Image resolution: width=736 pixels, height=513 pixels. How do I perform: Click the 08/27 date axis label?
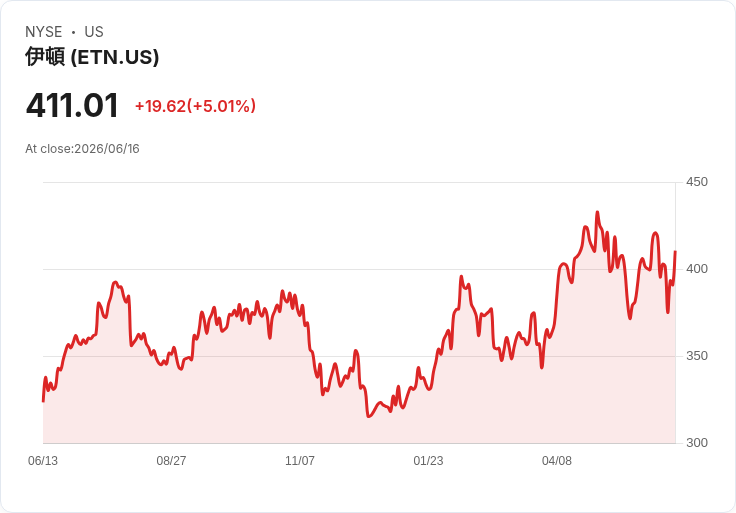[171, 461]
